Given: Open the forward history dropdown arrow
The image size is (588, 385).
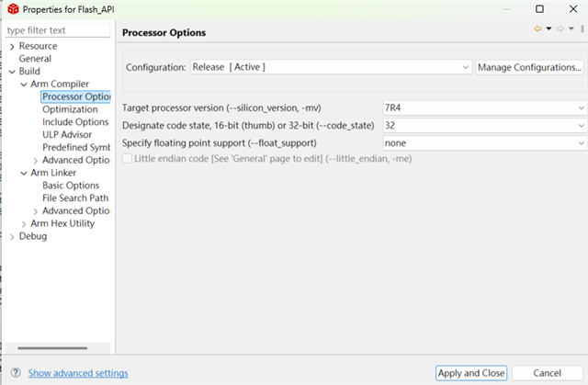Looking at the screenshot, I should (x=571, y=28).
